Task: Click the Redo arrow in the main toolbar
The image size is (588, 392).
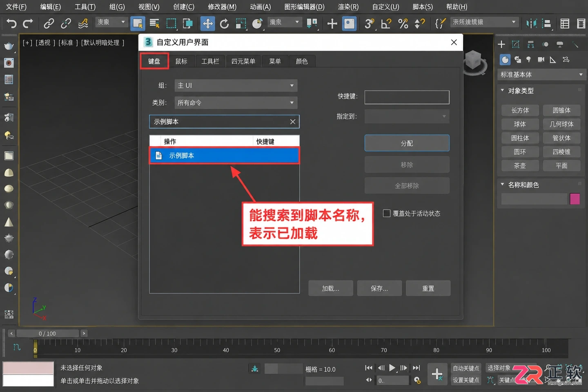Action: (x=28, y=23)
